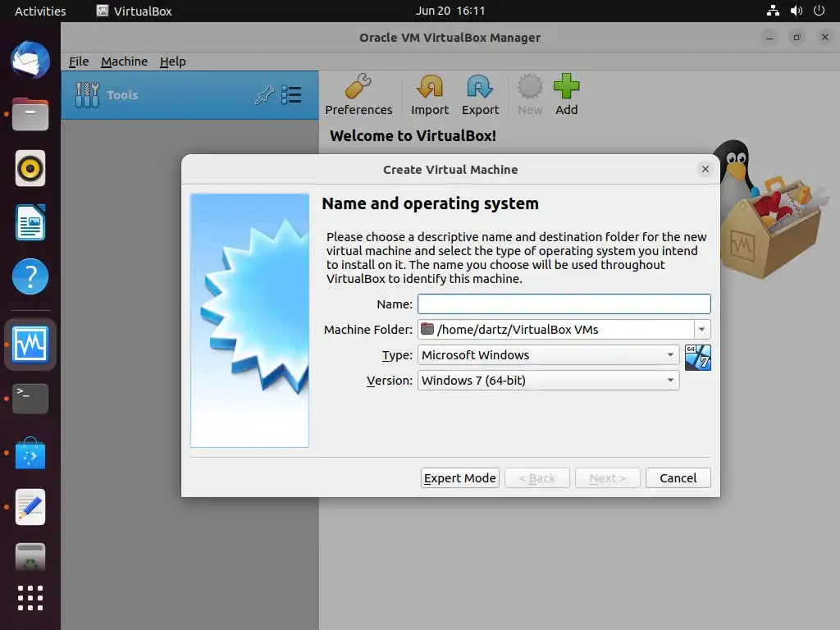Click the Export appliance icon
This screenshot has height=630, width=840.
(480, 95)
